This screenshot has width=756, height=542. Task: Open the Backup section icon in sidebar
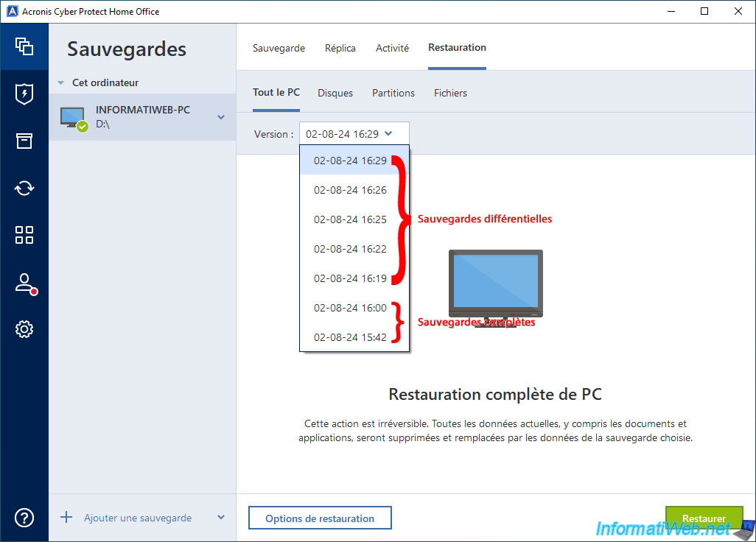(x=24, y=46)
